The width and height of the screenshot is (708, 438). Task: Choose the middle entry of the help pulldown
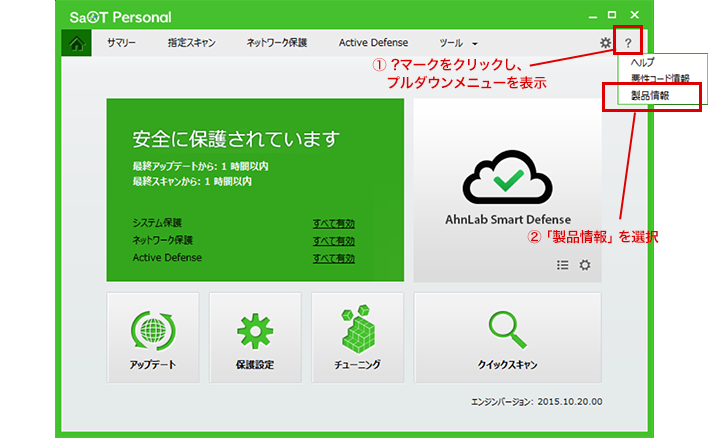660,79
